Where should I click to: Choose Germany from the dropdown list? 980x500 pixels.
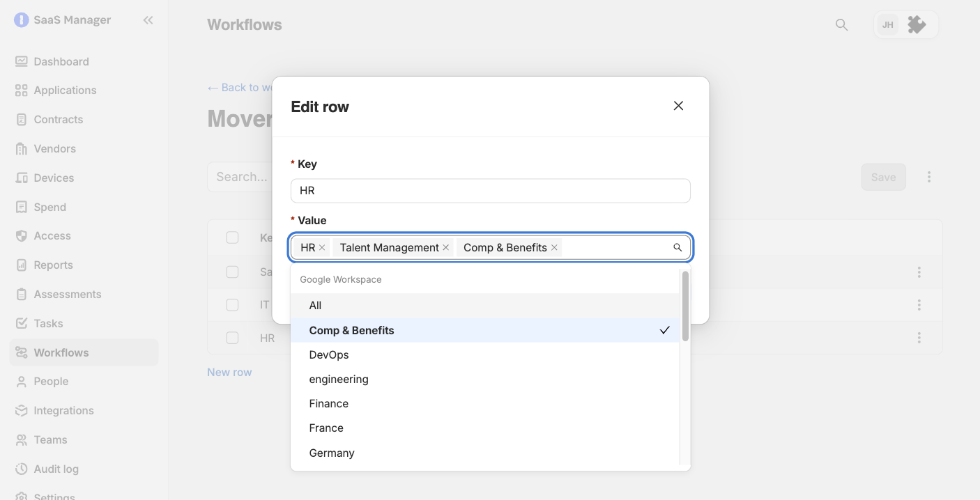485,453
